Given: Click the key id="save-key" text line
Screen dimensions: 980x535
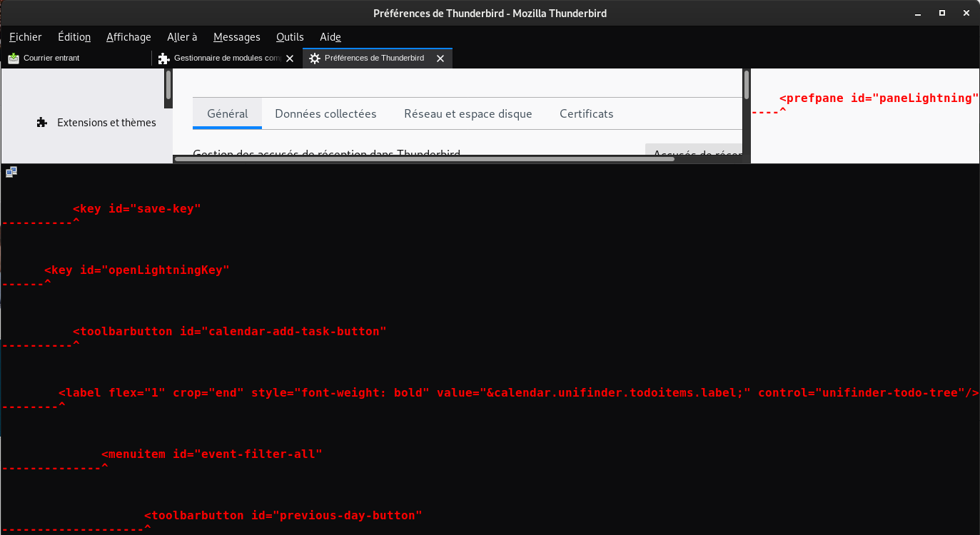Looking at the screenshot, I should click(137, 209).
